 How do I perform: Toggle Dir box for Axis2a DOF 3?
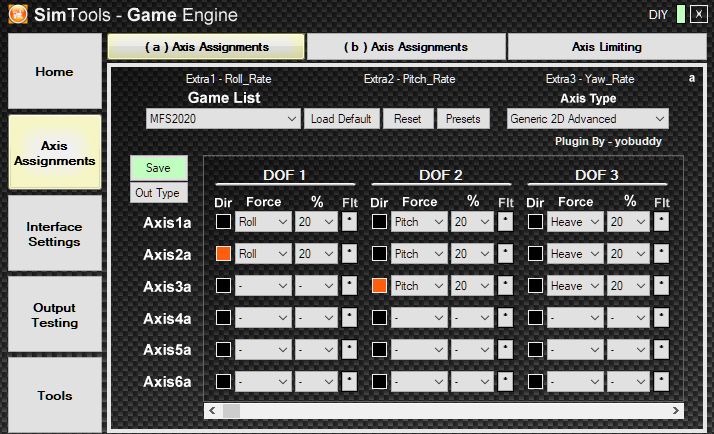535,254
